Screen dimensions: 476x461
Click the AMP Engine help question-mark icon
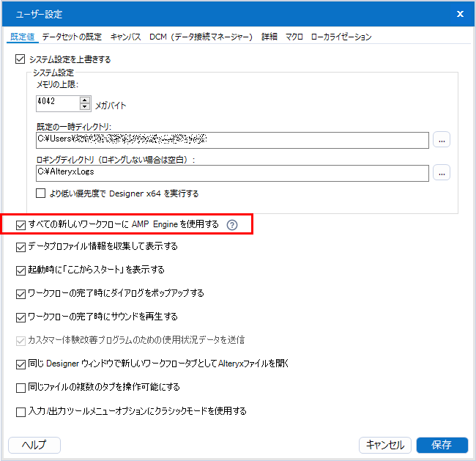(232, 225)
